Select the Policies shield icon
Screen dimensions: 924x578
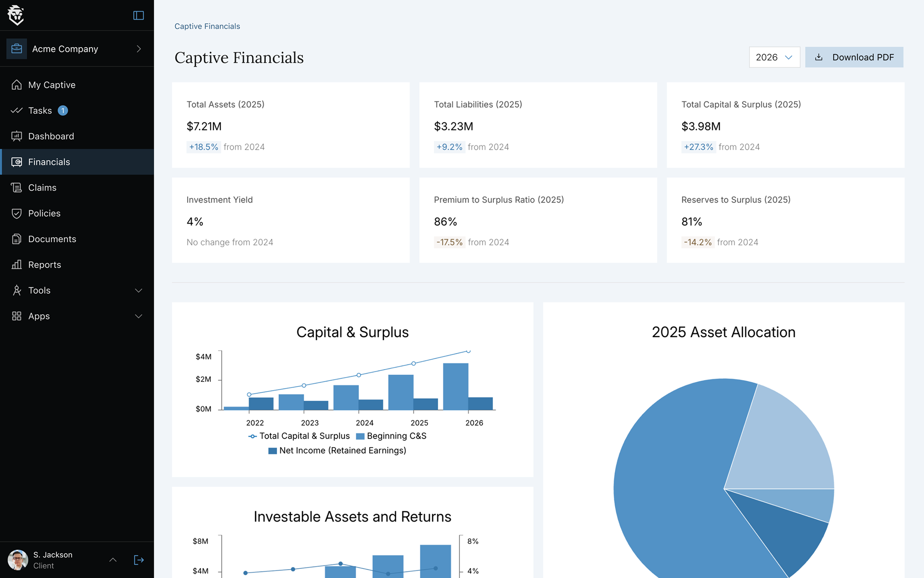pos(17,213)
